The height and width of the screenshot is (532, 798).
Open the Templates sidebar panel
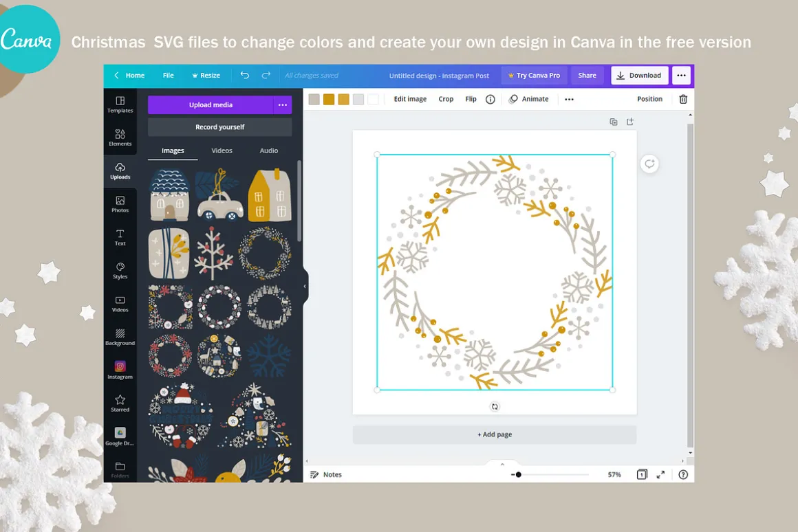[120, 104]
